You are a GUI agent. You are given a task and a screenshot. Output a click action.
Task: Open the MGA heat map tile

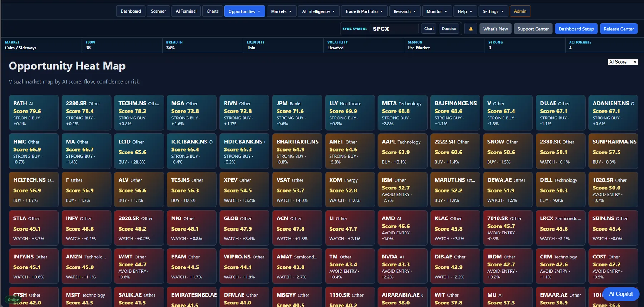click(x=192, y=113)
